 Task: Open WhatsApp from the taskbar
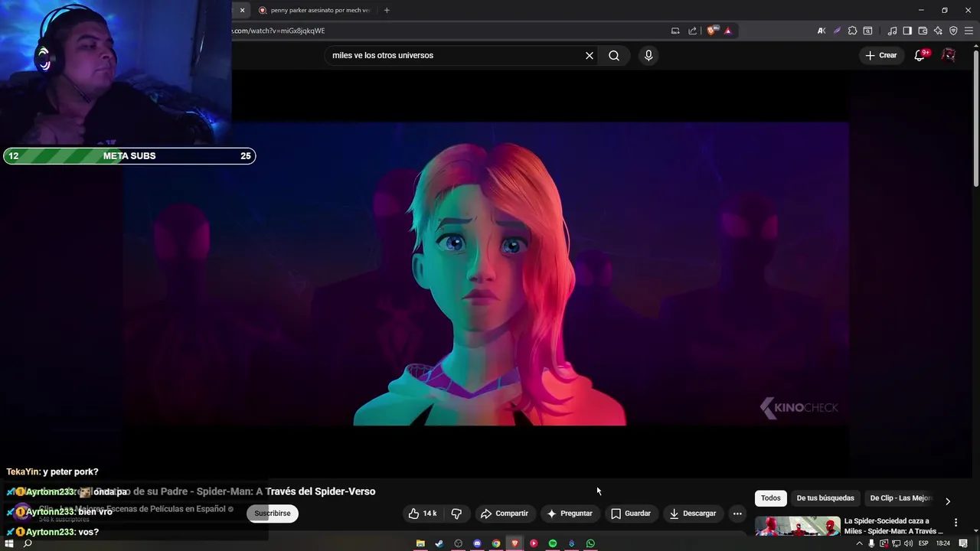[x=590, y=543]
